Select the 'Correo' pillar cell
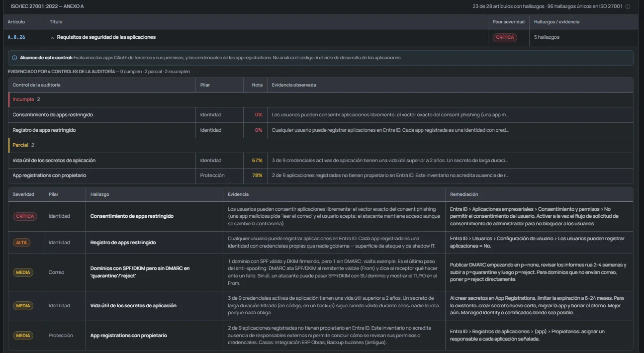Screen dimensions: 644x353 click(56, 272)
